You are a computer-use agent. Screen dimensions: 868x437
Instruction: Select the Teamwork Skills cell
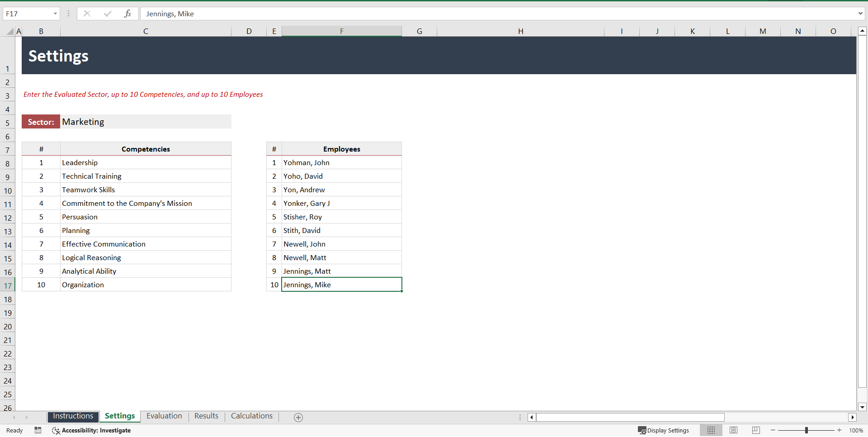[x=146, y=190]
